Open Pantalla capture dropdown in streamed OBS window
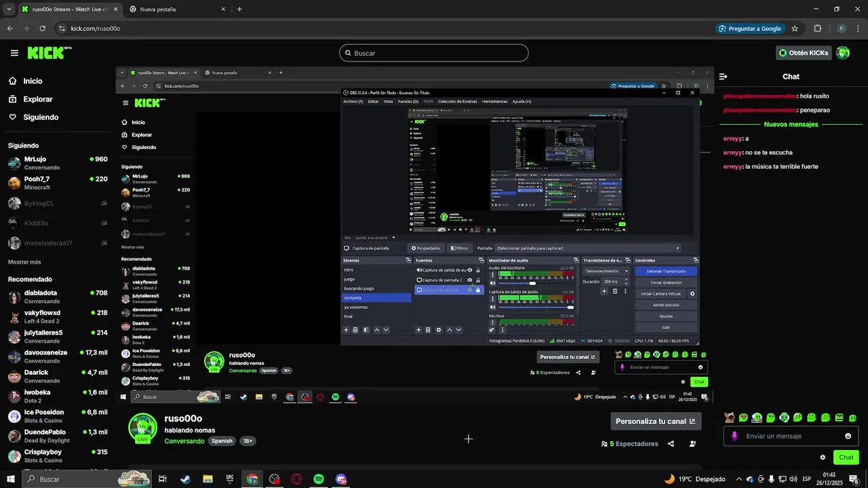Image resolution: width=868 pixels, height=488 pixels. click(x=587, y=248)
